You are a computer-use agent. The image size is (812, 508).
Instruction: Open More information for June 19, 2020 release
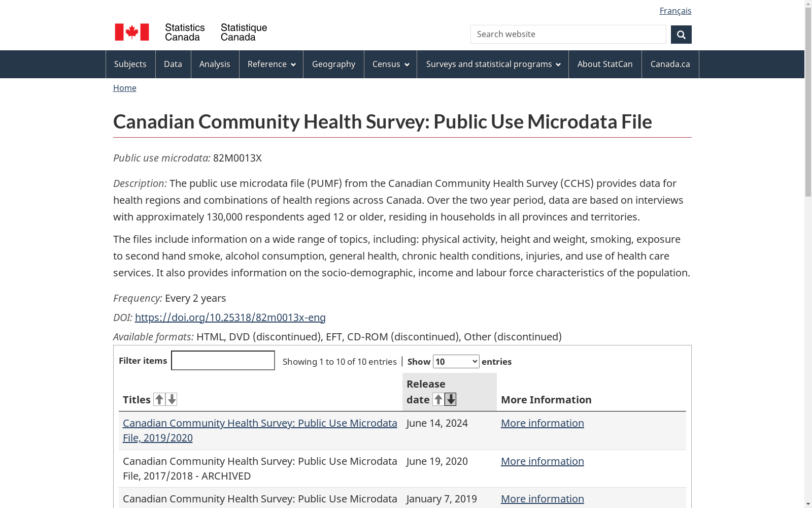click(x=543, y=461)
